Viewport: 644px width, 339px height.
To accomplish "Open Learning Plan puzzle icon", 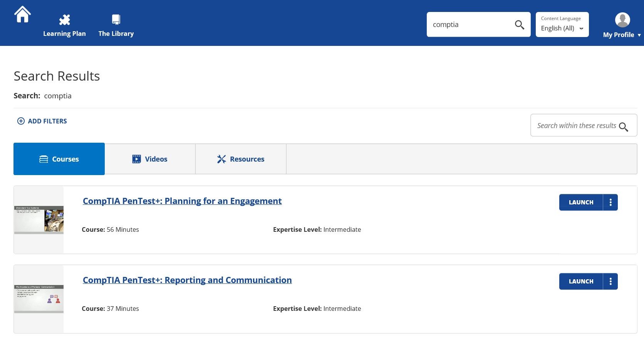I will tap(65, 20).
